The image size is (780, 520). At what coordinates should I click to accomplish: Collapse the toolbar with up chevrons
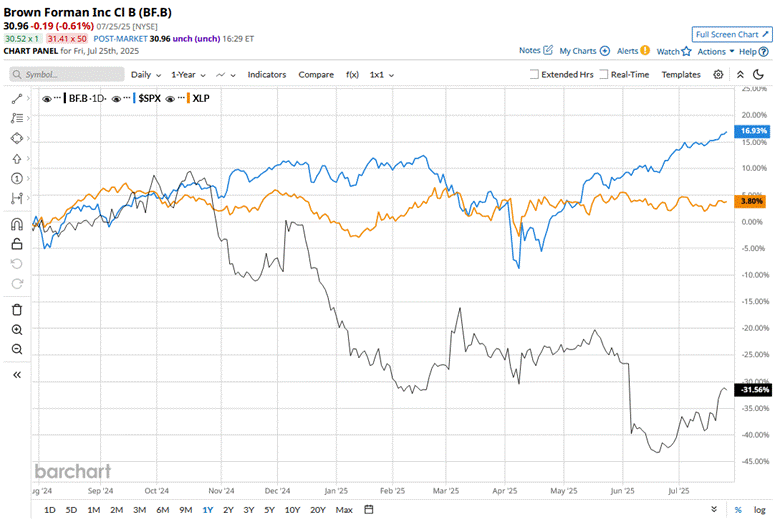(x=740, y=74)
